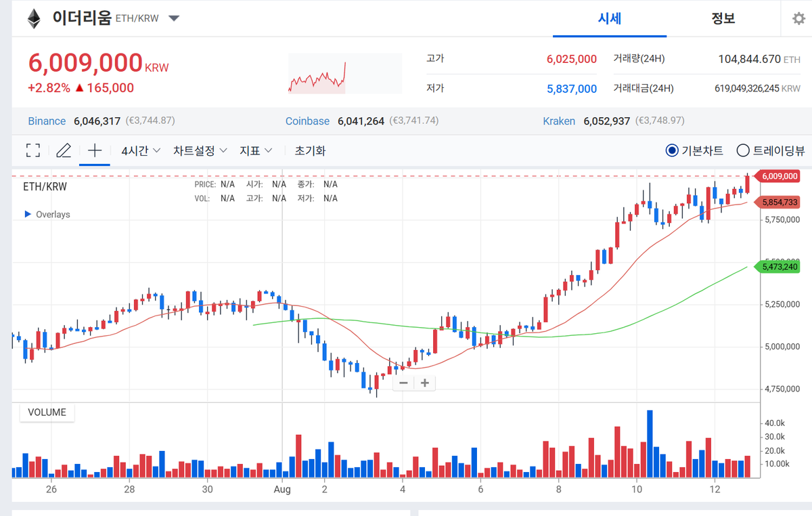Image resolution: width=812 pixels, height=516 pixels.
Task: Click the mini price sparkline thumbnail
Action: (344, 73)
